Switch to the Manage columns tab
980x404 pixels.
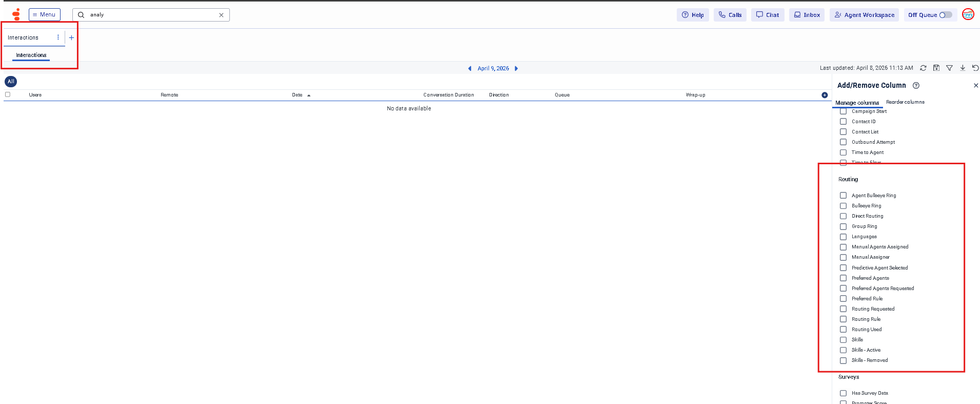tap(857, 103)
